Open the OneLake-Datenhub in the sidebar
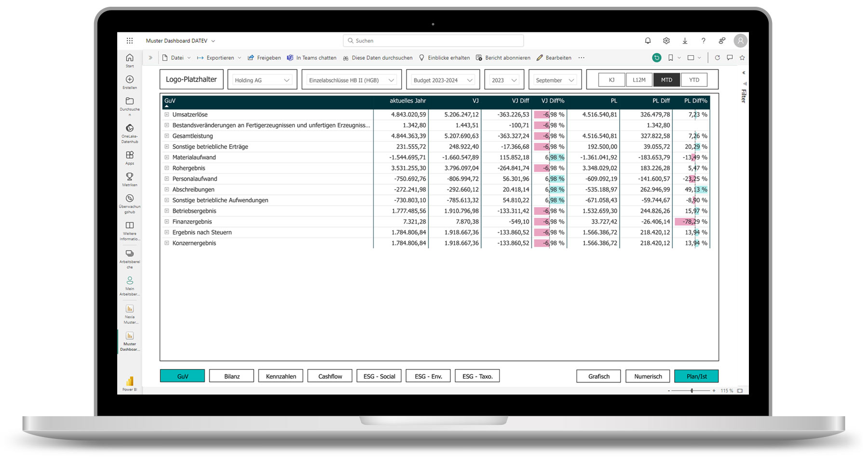The image size is (868, 462). (x=129, y=128)
